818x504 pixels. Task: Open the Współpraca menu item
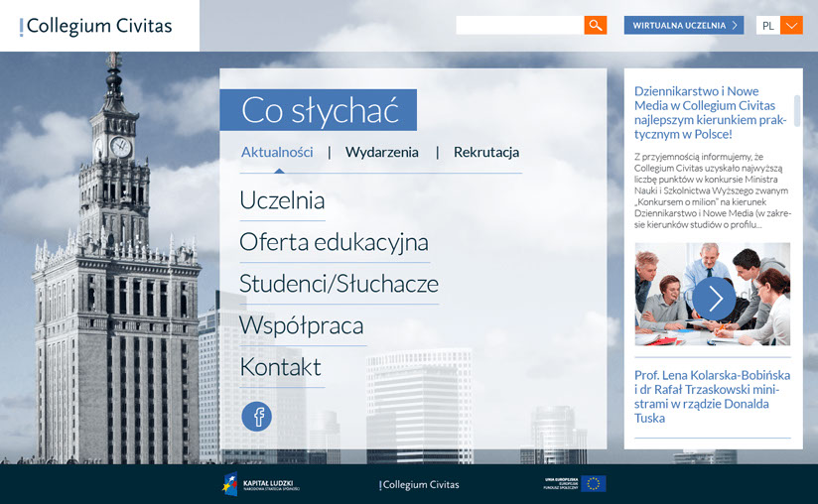coord(302,325)
